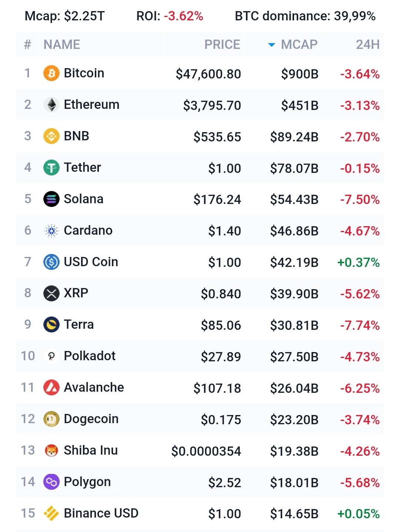Click the green Tether logo

[x=51, y=168]
